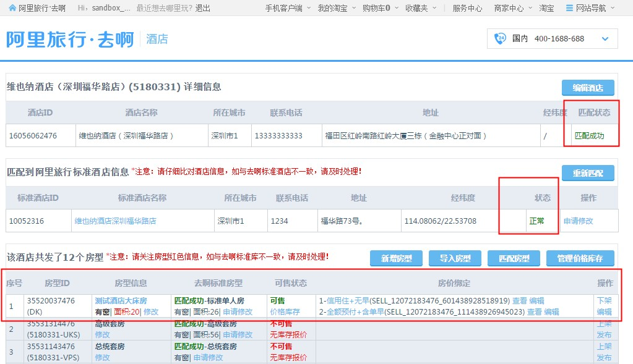Open the 价格库存 link under 可售
Image resolution: width=633 pixels, height=364 pixels.
[285, 312]
